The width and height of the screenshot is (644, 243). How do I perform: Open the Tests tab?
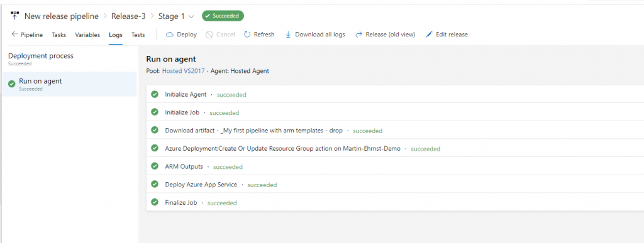click(x=138, y=35)
